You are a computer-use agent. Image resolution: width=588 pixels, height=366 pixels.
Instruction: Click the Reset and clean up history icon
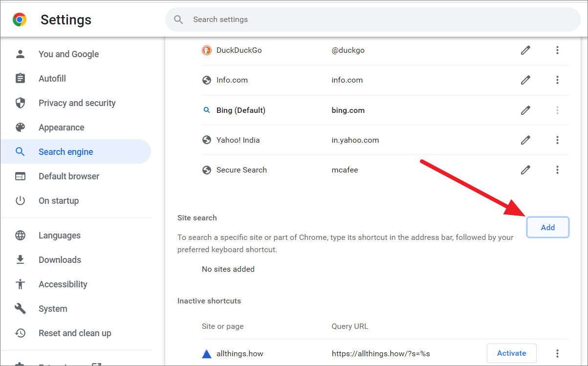(20, 333)
